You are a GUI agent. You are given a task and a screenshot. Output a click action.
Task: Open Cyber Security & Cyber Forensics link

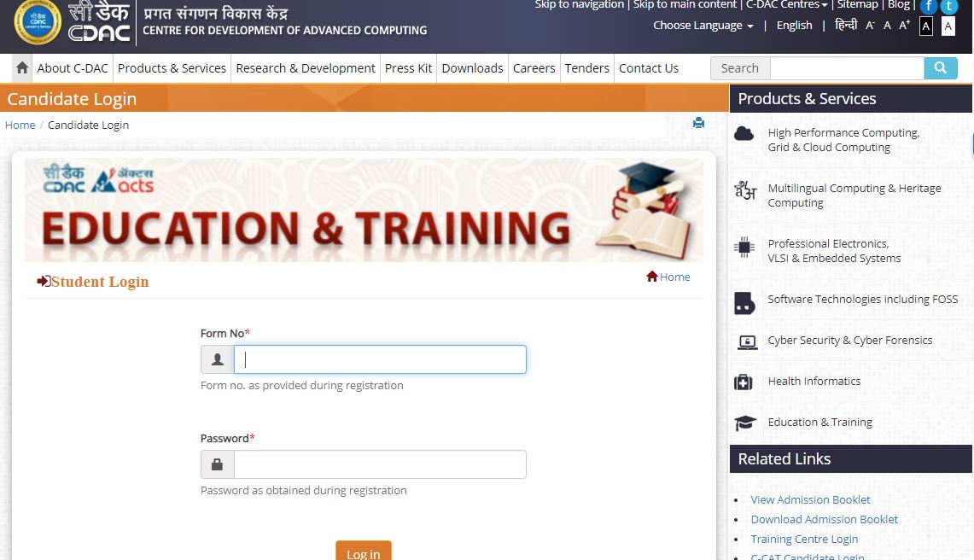[849, 340]
